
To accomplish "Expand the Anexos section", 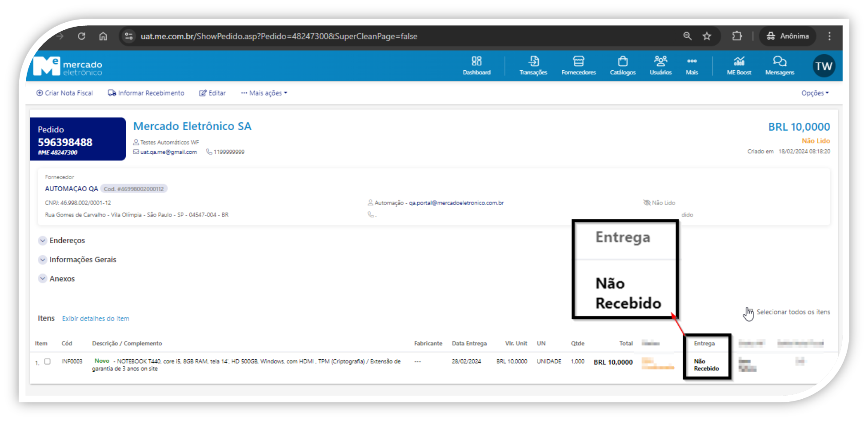I will [57, 279].
